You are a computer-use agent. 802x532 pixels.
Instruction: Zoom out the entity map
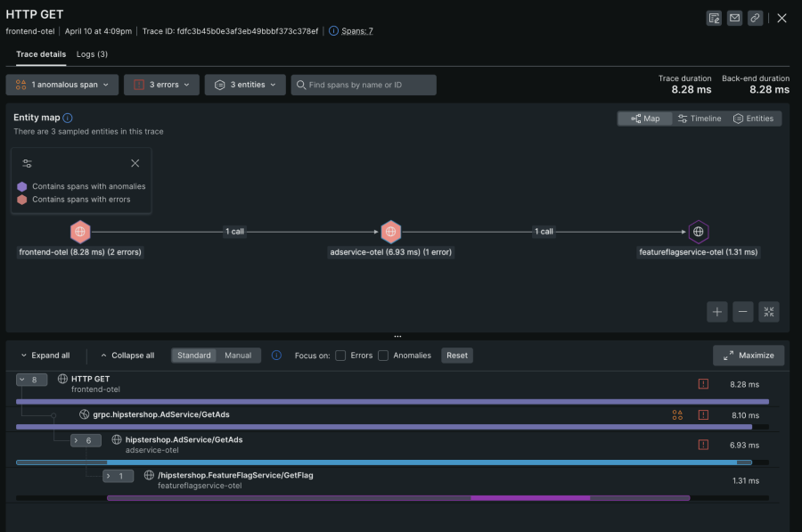(x=742, y=312)
